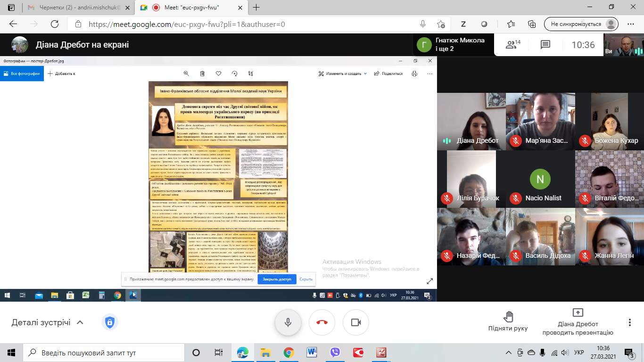Open a new browser tab
Viewport: 644px width, 362px height.
(x=256, y=8)
